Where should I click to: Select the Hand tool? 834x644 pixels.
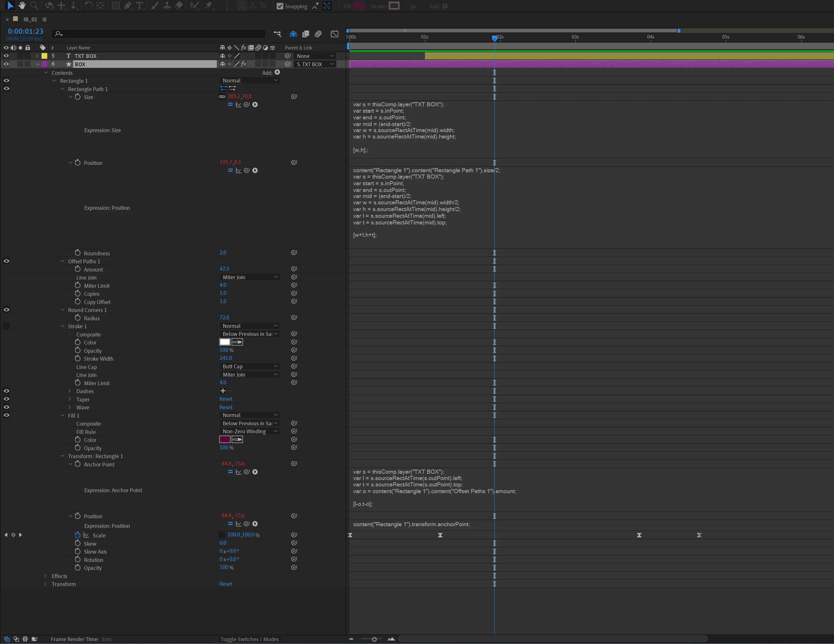coord(22,5)
